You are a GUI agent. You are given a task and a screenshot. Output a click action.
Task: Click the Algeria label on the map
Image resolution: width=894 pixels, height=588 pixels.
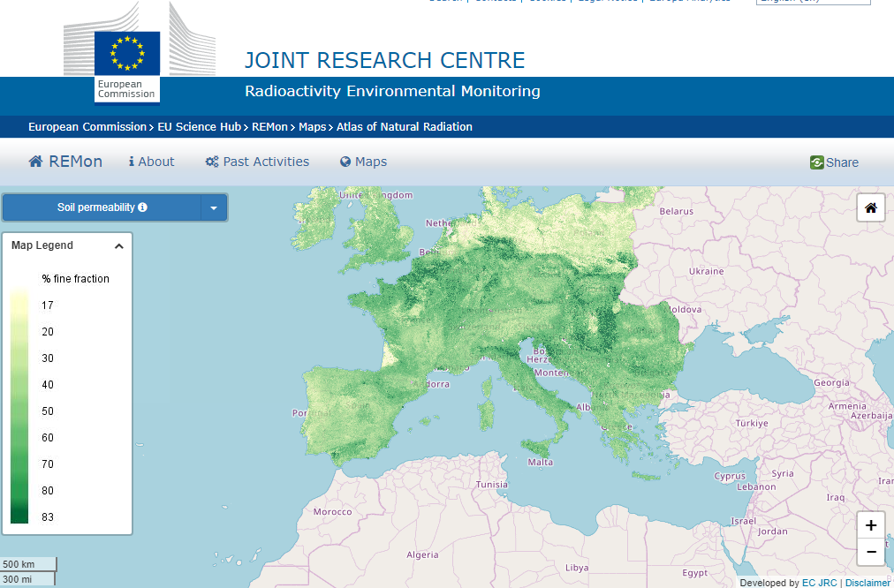pos(422,555)
